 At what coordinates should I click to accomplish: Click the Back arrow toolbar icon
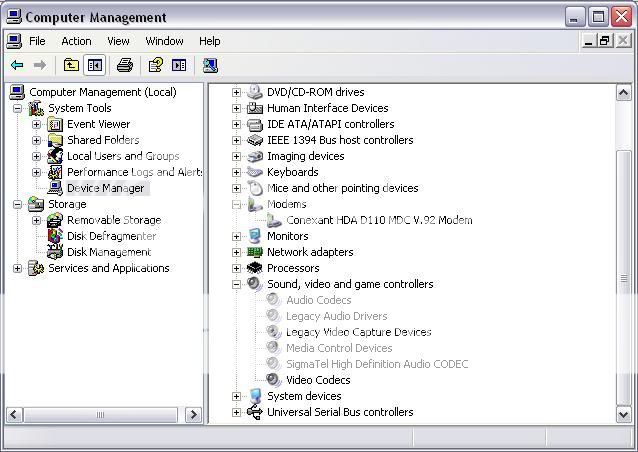tap(17, 66)
